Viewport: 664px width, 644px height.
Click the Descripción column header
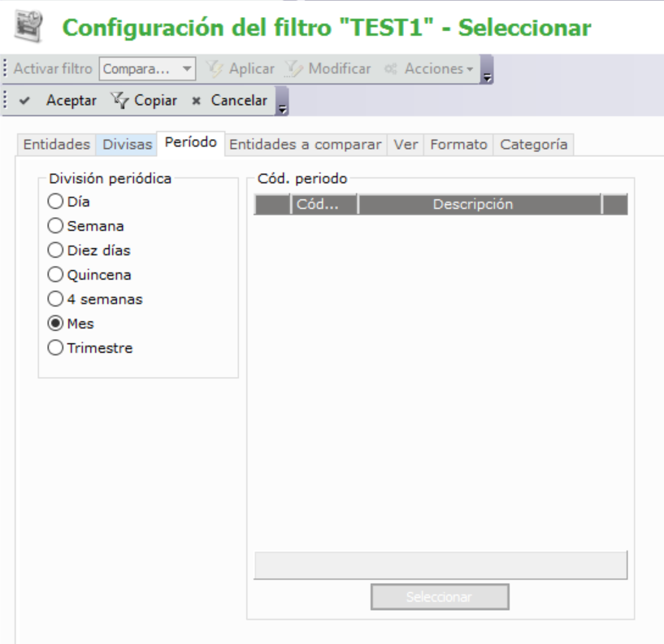tap(472, 204)
